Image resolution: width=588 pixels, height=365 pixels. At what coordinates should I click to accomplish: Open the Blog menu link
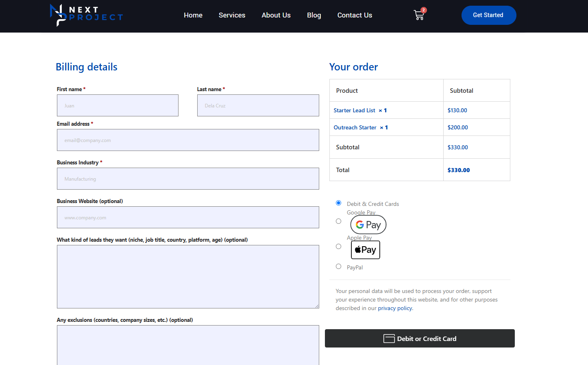click(314, 15)
